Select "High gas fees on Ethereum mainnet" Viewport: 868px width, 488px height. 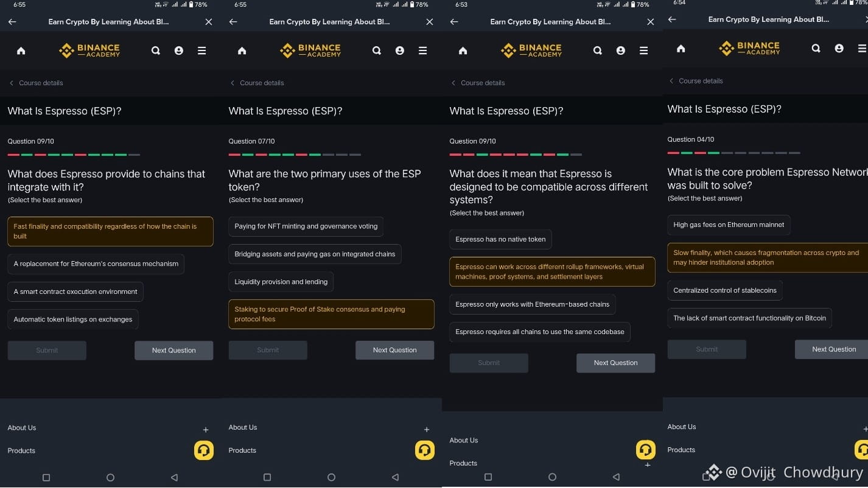(729, 225)
